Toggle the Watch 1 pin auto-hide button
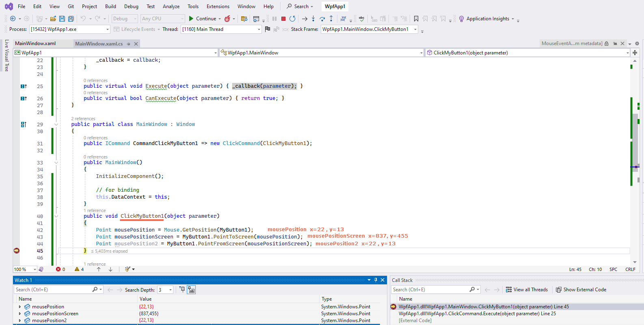 376,280
